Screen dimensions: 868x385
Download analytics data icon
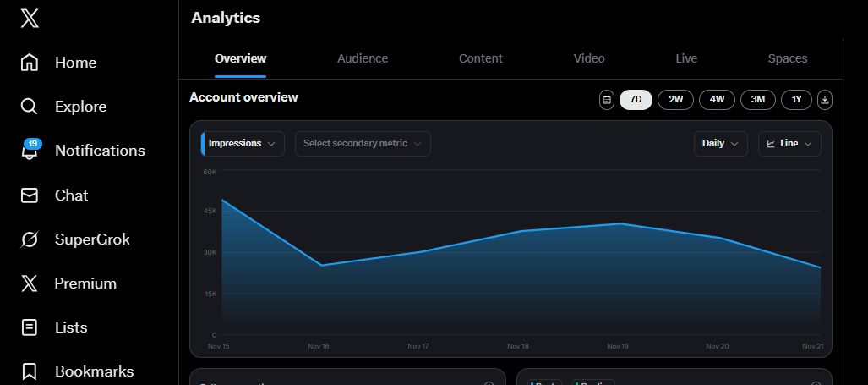click(825, 100)
